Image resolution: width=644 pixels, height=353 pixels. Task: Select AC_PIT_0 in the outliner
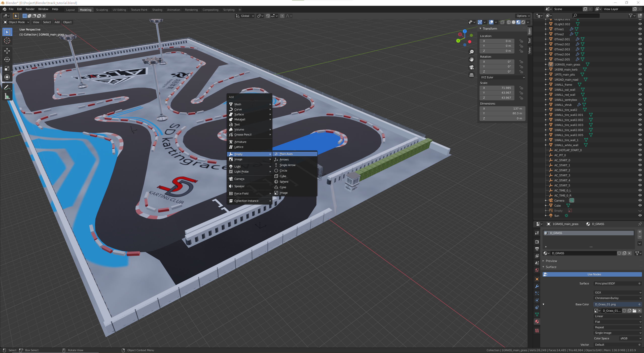(560, 155)
